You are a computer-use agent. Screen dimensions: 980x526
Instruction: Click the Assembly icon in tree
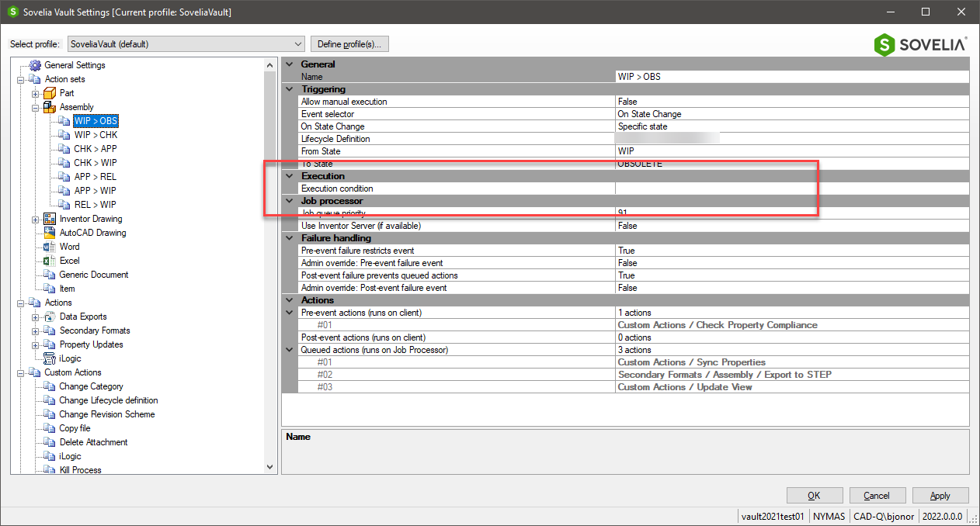pyautogui.click(x=50, y=107)
